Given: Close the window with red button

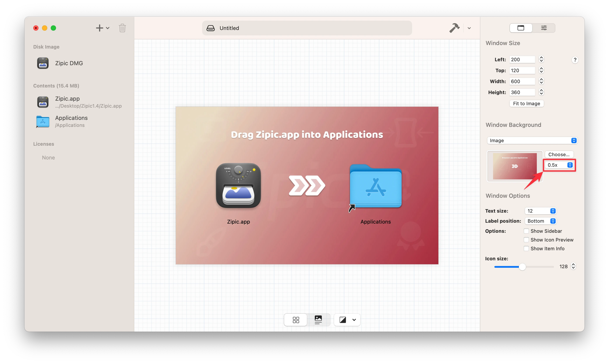Looking at the screenshot, I should 36,28.
